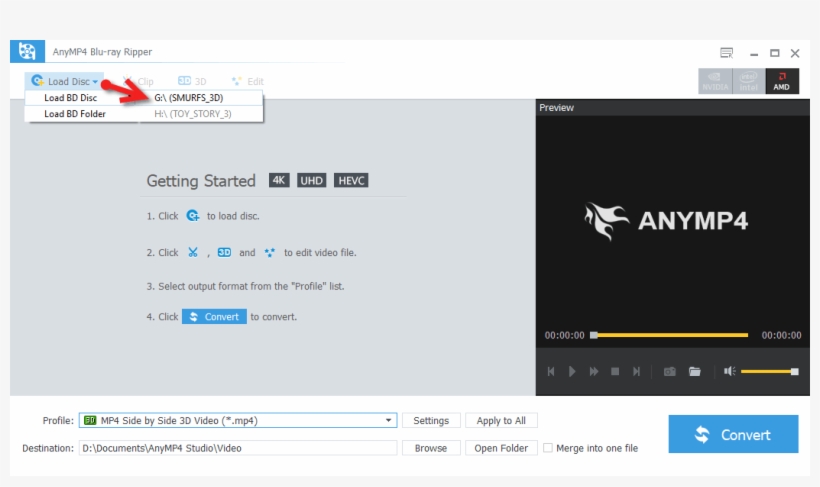Click the scissors clip icon in step 2
The image size is (820, 487).
[x=193, y=252]
